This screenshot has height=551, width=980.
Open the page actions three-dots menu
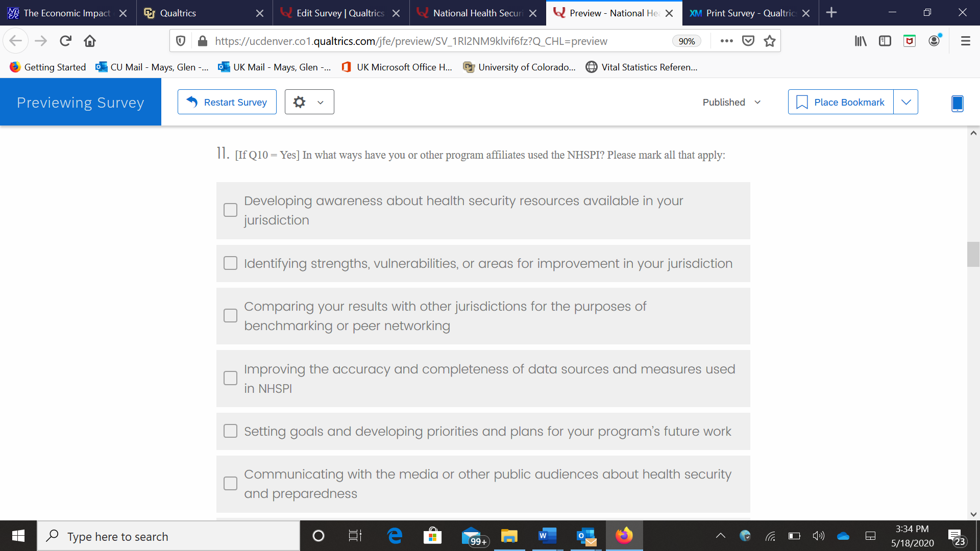[726, 41]
